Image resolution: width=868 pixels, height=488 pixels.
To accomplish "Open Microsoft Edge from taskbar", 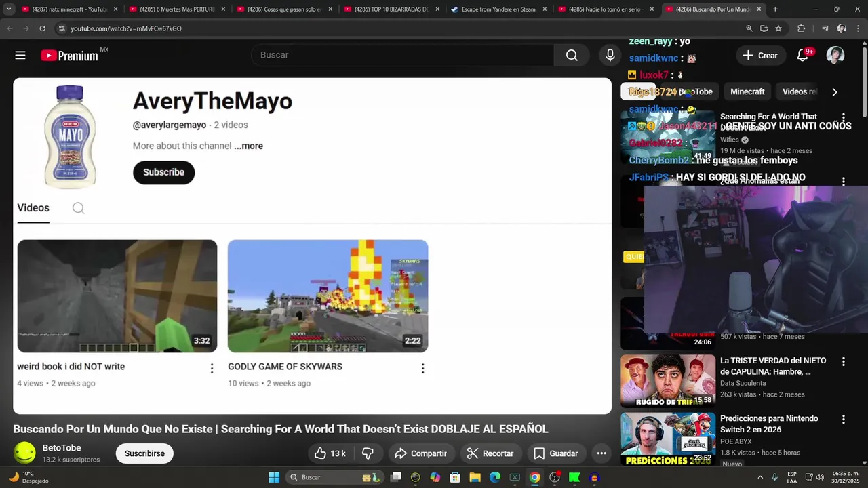I will [495, 477].
